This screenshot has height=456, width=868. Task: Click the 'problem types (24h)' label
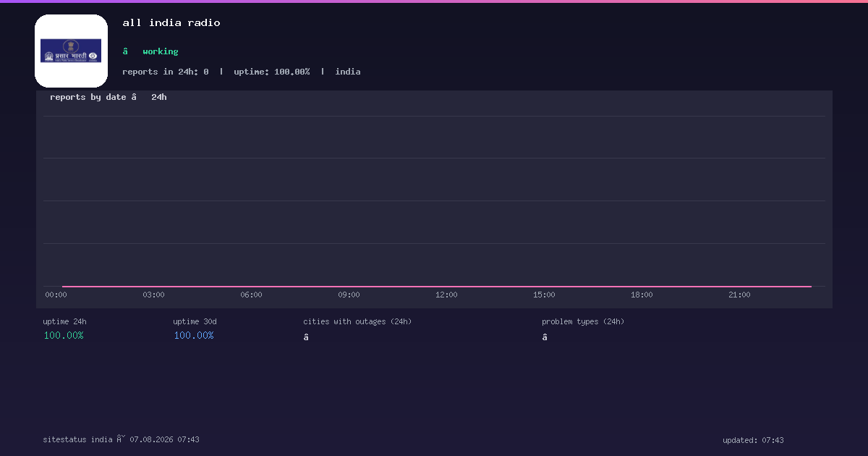[583, 321]
